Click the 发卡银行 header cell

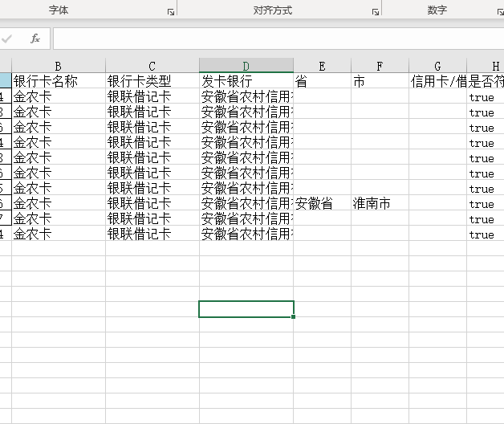(x=246, y=81)
